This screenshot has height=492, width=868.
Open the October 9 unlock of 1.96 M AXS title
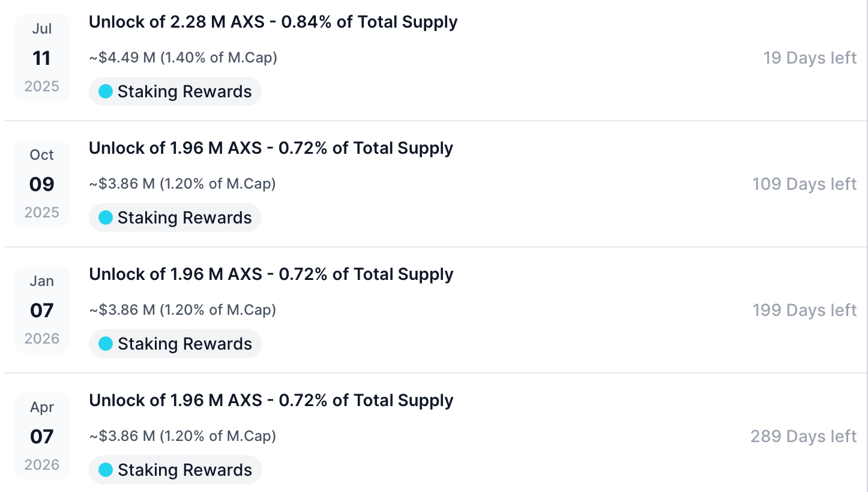[x=271, y=148]
